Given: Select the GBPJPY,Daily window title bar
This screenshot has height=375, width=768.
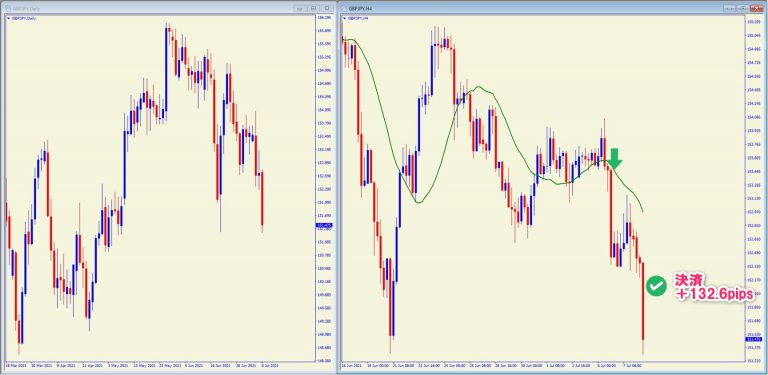Looking at the screenshot, I should click(x=147, y=8).
